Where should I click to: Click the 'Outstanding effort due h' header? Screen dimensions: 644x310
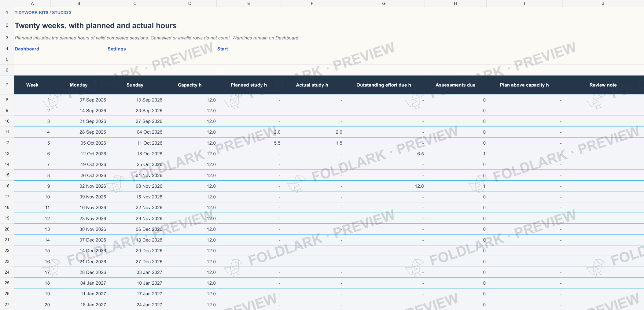(x=384, y=85)
